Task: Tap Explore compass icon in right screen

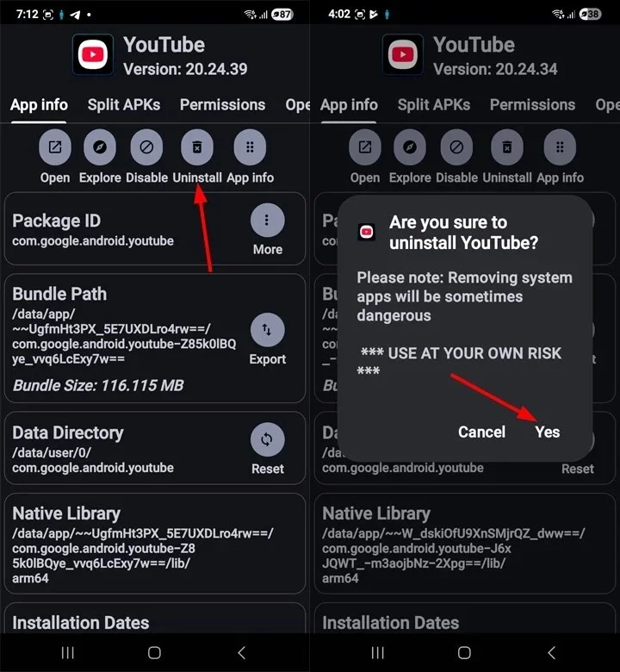Action: pos(410,147)
